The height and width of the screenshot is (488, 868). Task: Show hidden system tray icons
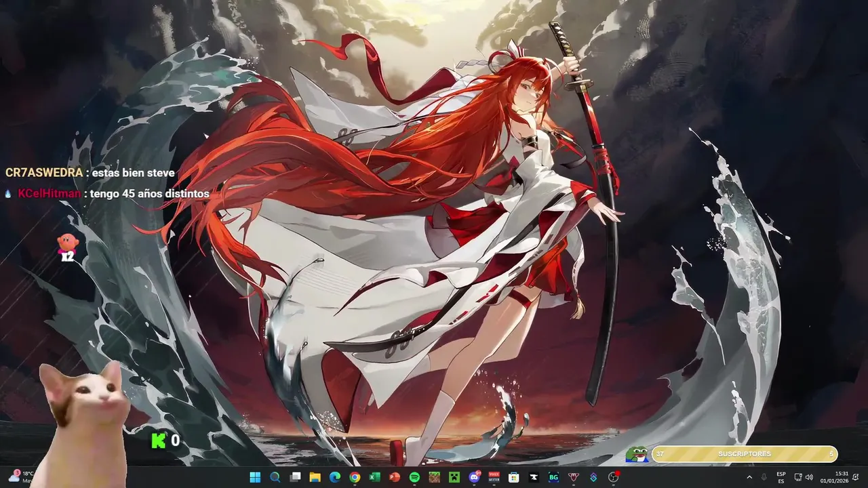tap(749, 477)
